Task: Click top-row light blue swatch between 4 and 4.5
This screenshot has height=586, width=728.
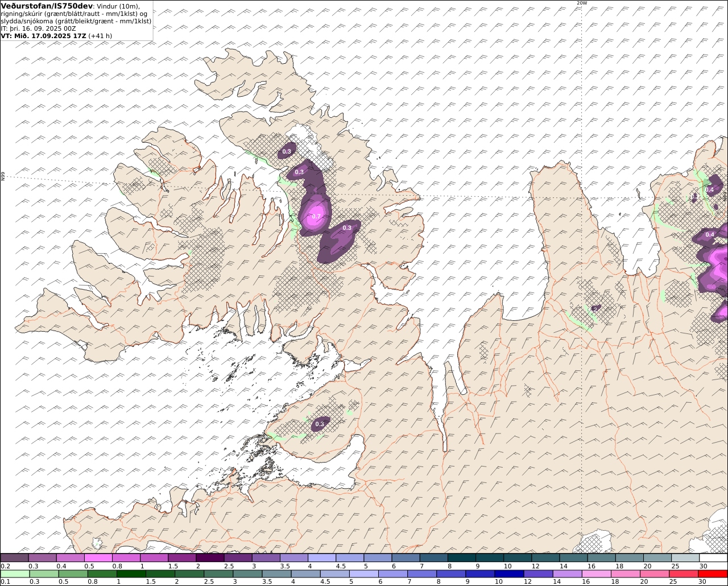Action: (322, 558)
